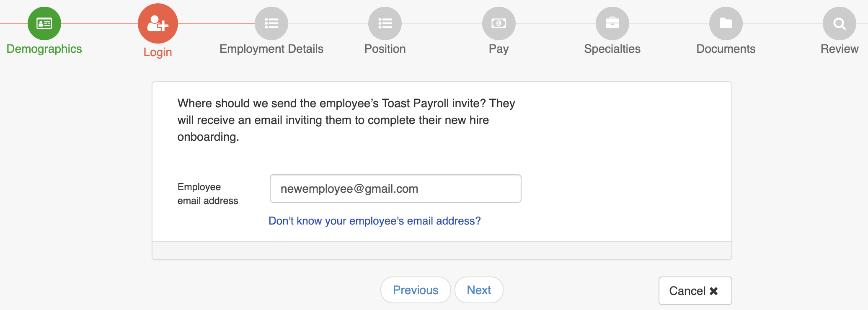Screen dimensions: 868x310
Task: Select the Employment Details step label
Action: click(271, 49)
